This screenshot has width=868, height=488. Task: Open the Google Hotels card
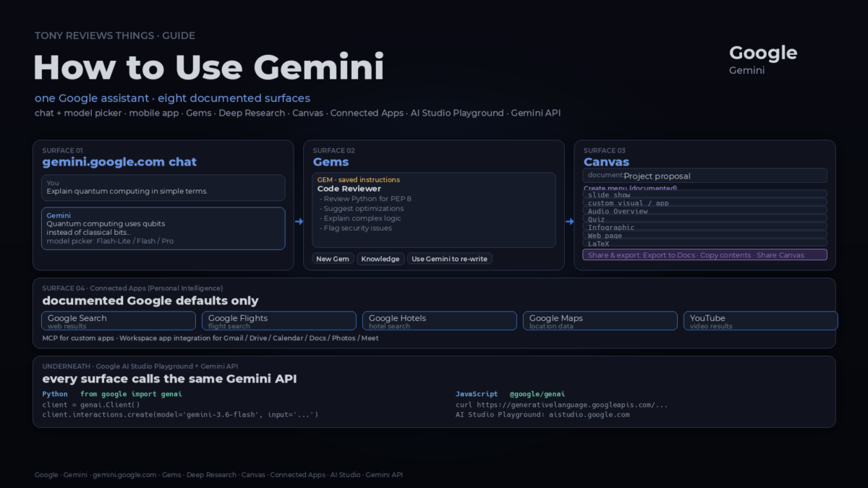(x=440, y=321)
